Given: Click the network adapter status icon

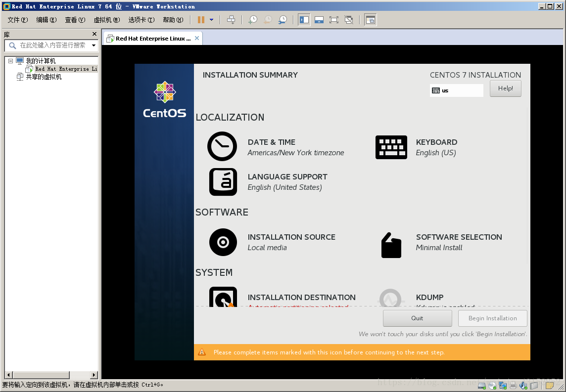Looking at the screenshot, I should (503, 386).
